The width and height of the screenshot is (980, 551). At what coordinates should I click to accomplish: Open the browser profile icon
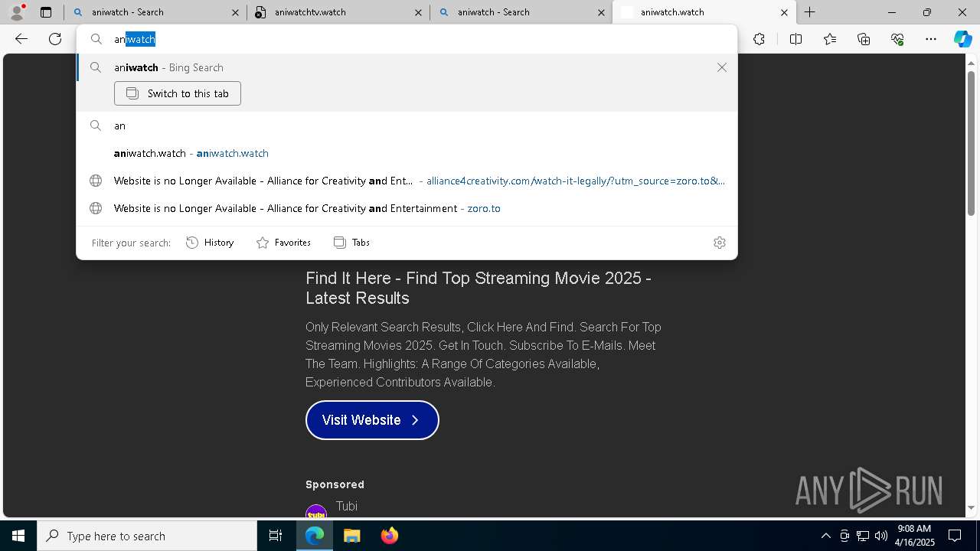pos(17,12)
